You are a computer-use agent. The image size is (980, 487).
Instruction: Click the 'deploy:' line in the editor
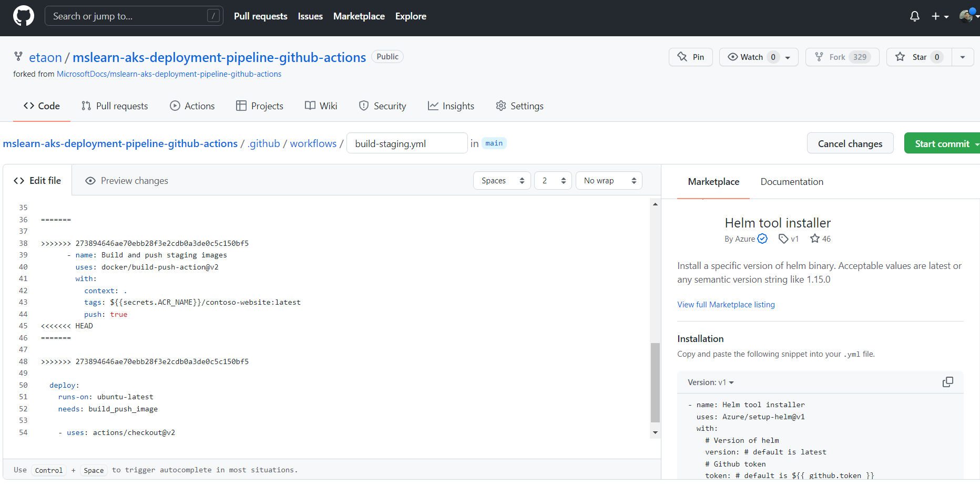[x=64, y=385]
